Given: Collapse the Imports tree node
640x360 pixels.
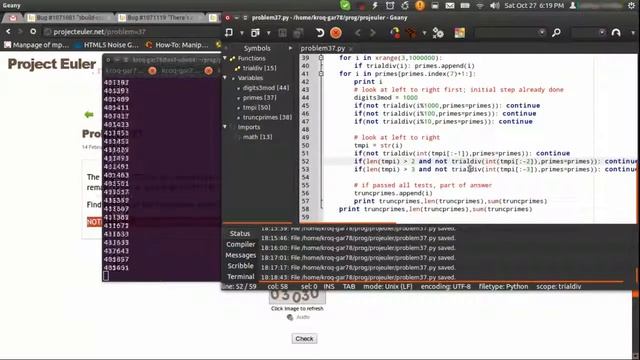Looking at the screenshot, I should click(224, 127).
